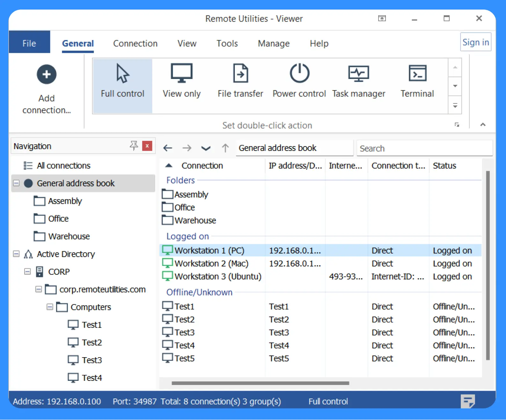Open the Assembly folder in the list
This screenshot has height=420, width=506.
(x=185, y=194)
